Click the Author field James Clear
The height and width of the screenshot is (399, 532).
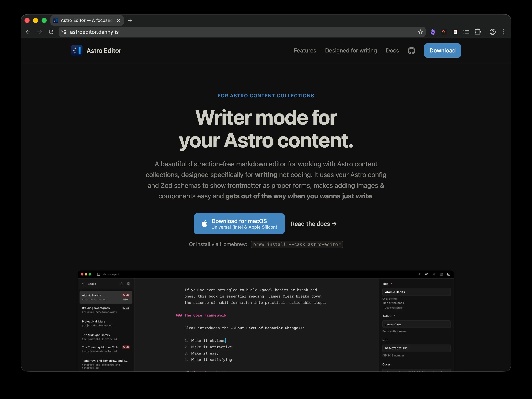point(417,324)
